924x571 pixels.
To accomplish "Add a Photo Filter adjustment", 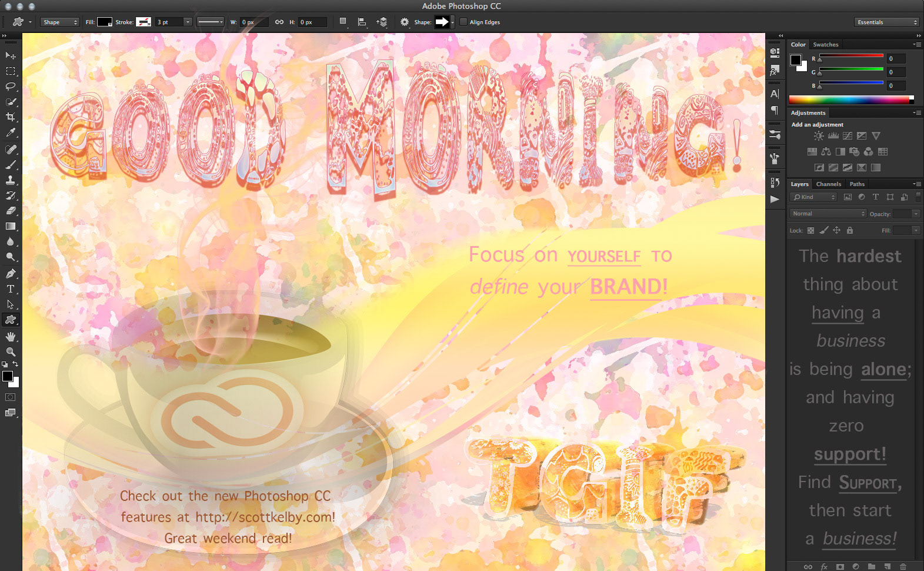I will [854, 152].
